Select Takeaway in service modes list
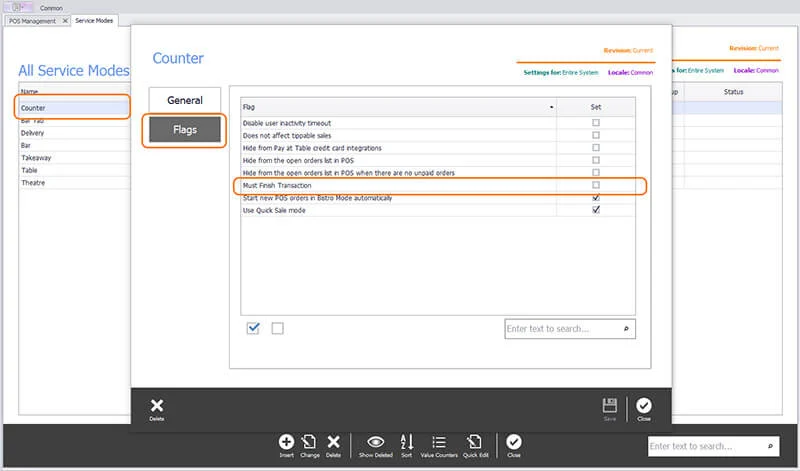This screenshot has height=471, width=800. coord(74,158)
